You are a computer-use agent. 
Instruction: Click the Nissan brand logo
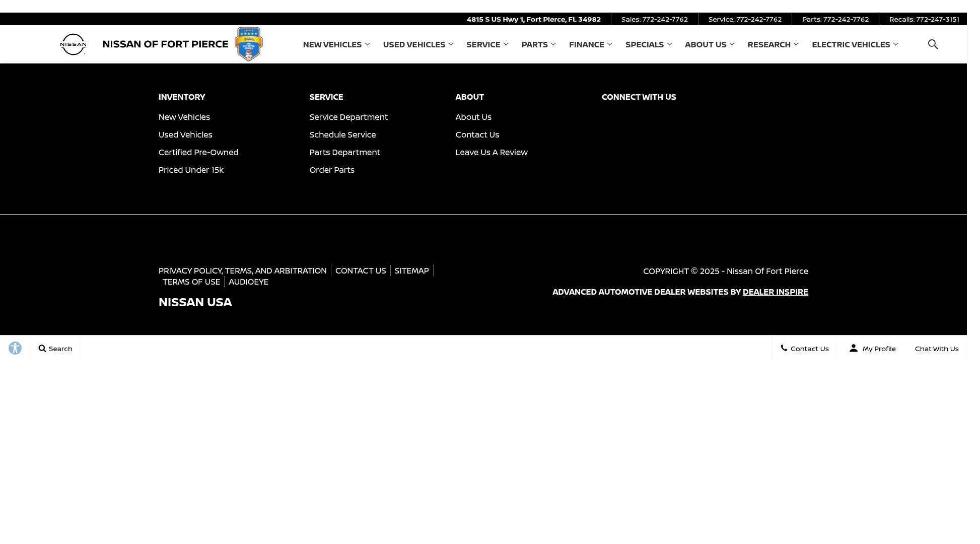click(x=73, y=44)
